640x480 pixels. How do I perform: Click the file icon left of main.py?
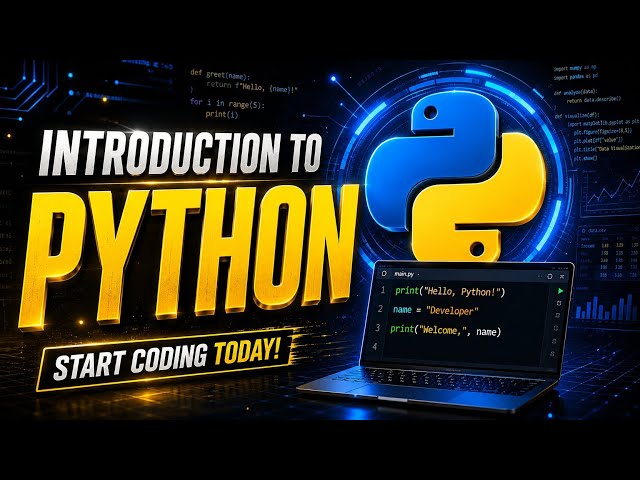point(384,273)
